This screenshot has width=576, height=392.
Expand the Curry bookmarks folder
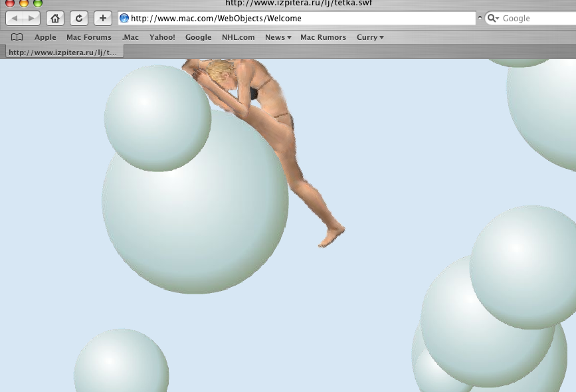pos(370,37)
